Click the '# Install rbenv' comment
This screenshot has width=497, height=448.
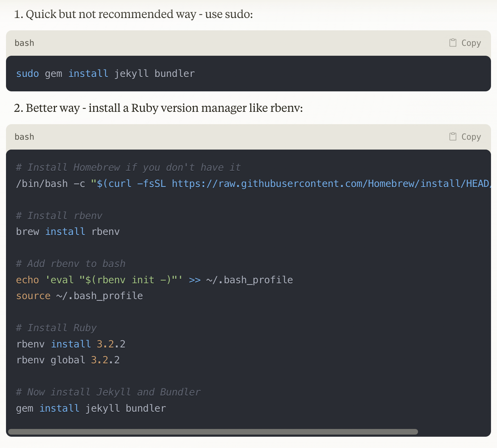[x=59, y=216]
